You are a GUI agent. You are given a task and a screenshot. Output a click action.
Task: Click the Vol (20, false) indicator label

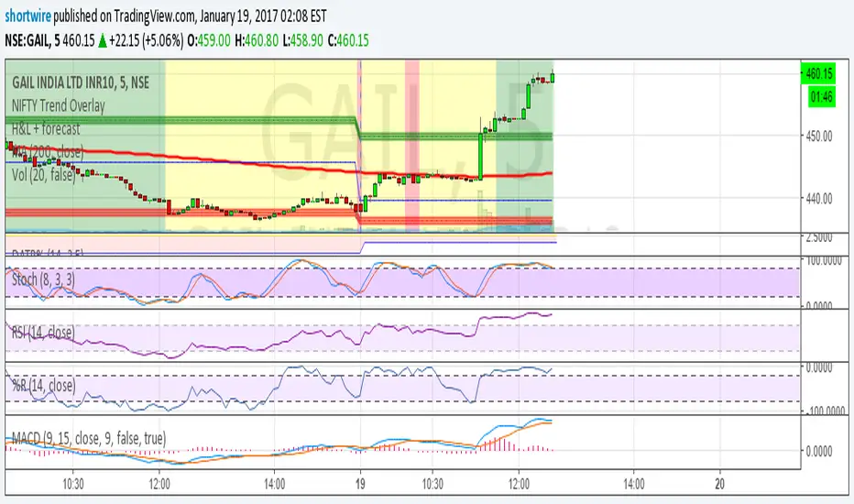point(44,175)
